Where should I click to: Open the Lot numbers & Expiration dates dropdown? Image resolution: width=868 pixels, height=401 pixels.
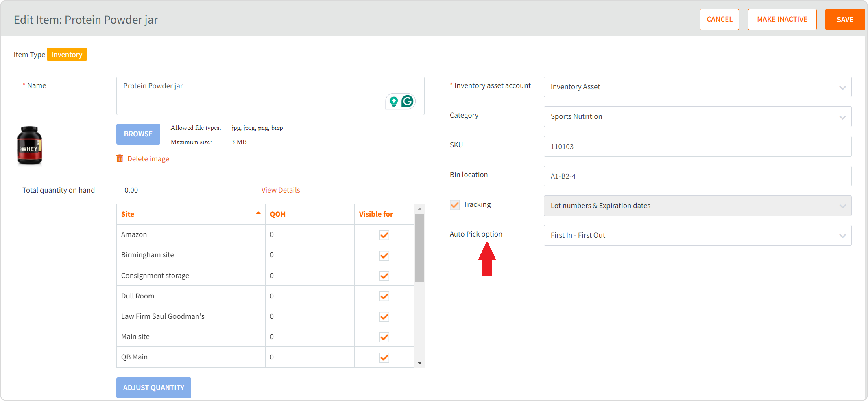pyautogui.click(x=698, y=206)
